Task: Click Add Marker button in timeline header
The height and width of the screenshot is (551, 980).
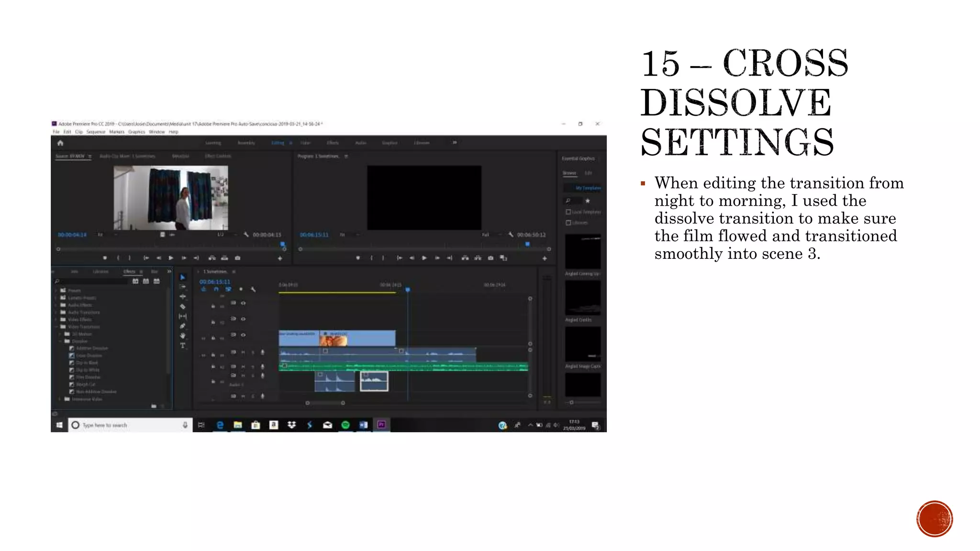Action: coord(241,289)
